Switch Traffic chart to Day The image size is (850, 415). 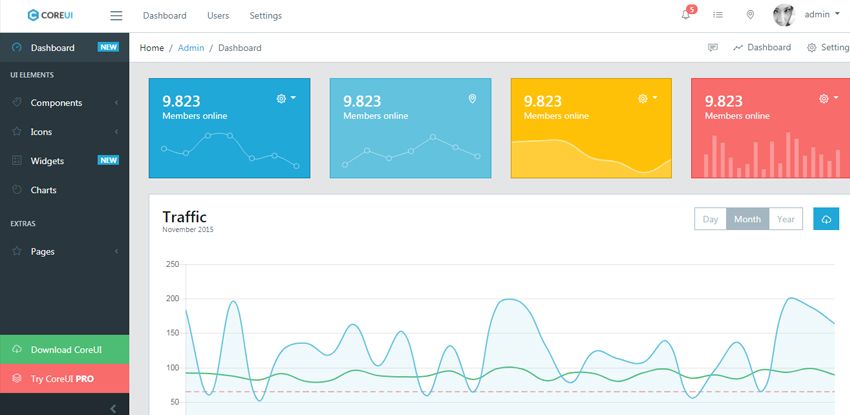click(x=710, y=219)
